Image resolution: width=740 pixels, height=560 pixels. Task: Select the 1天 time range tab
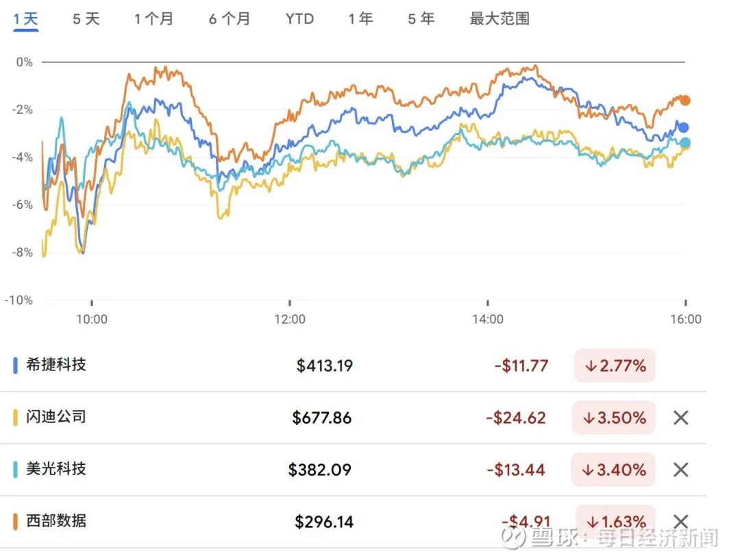[26, 18]
